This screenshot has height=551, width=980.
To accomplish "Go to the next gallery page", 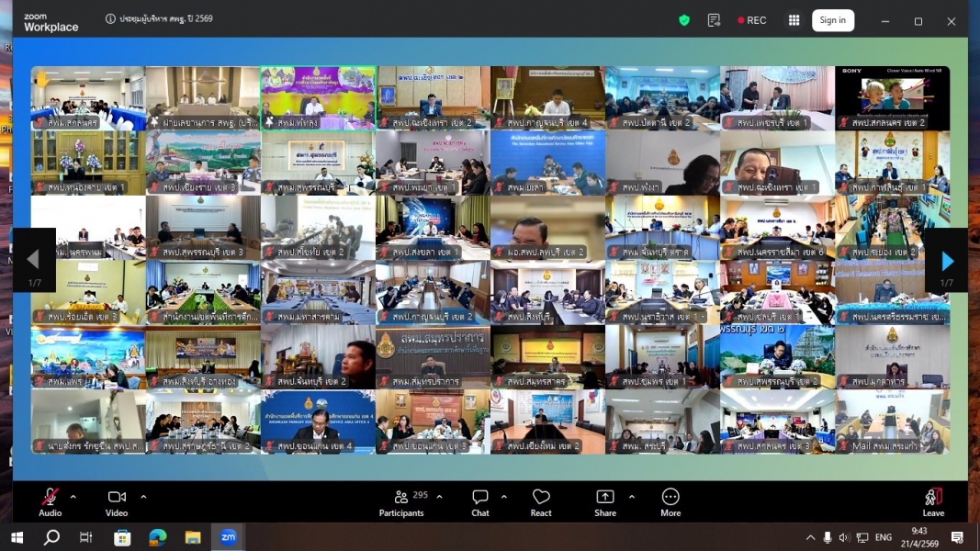I will tap(946, 260).
